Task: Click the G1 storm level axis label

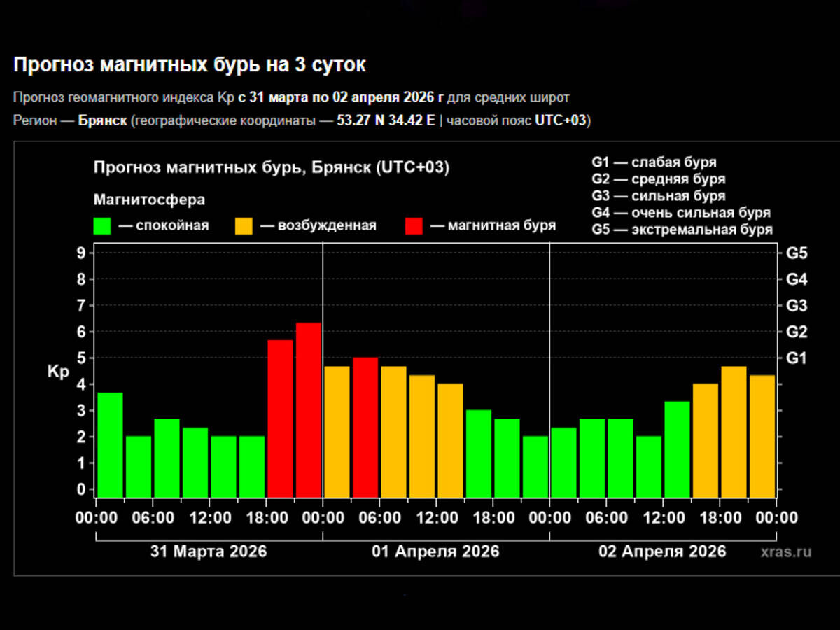Action: coord(797,358)
